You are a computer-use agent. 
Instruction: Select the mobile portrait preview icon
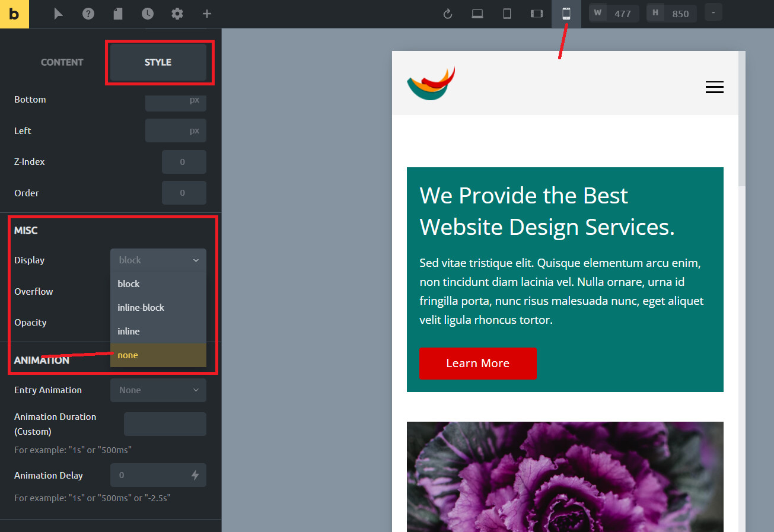click(x=566, y=14)
